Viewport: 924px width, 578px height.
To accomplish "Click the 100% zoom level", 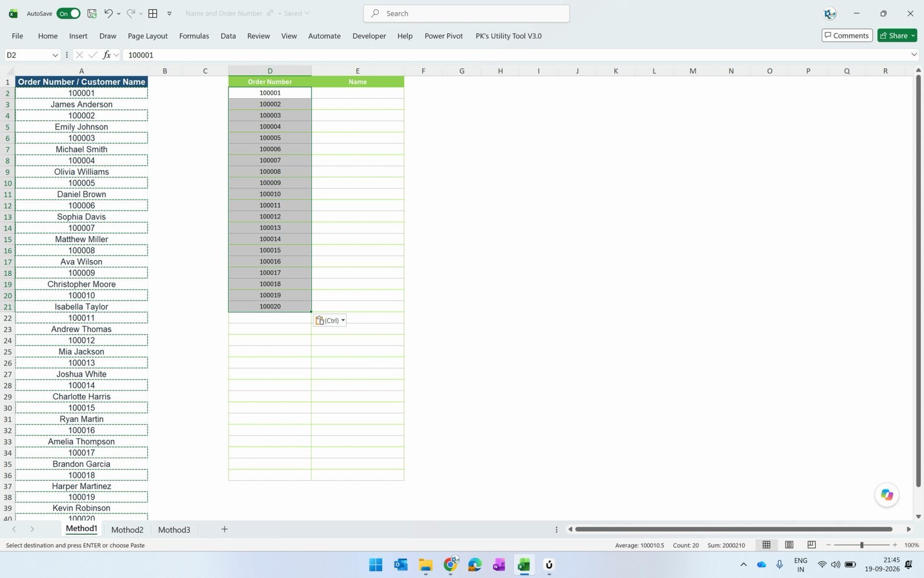I will (911, 545).
